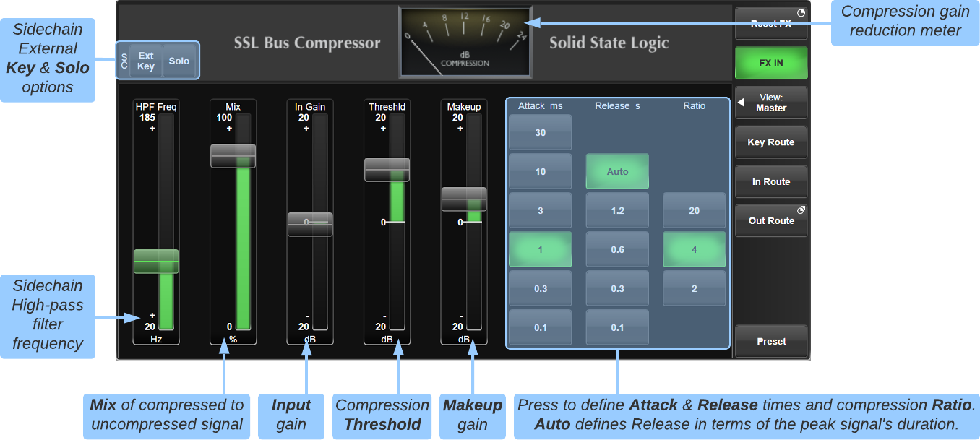The width and height of the screenshot is (980, 440).
Task: Choose 0.3 in the Attack column
Action: click(541, 288)
